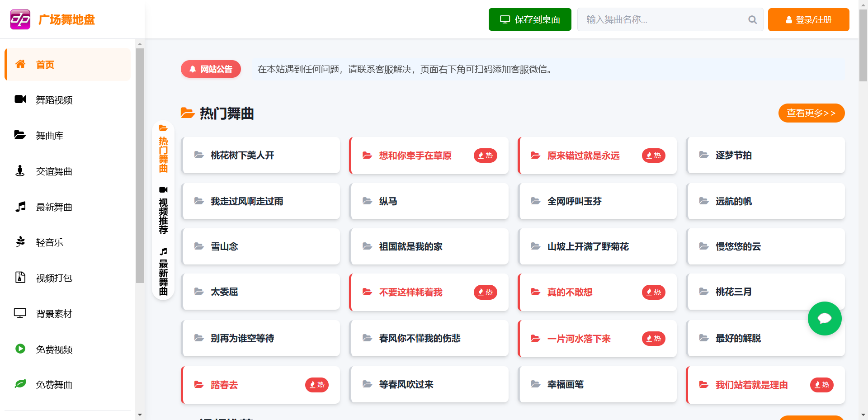Open the green customer service chat bubble

coord(824,318)
